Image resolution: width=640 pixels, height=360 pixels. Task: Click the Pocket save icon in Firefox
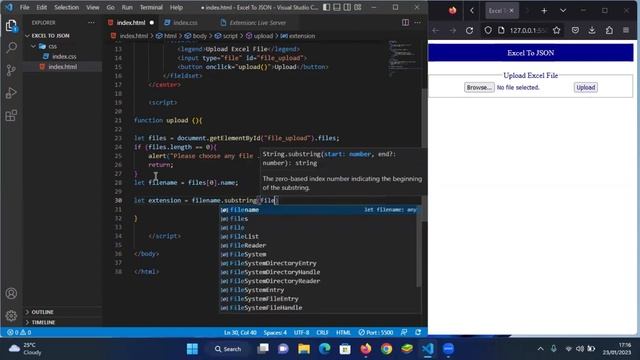point(575,30)
